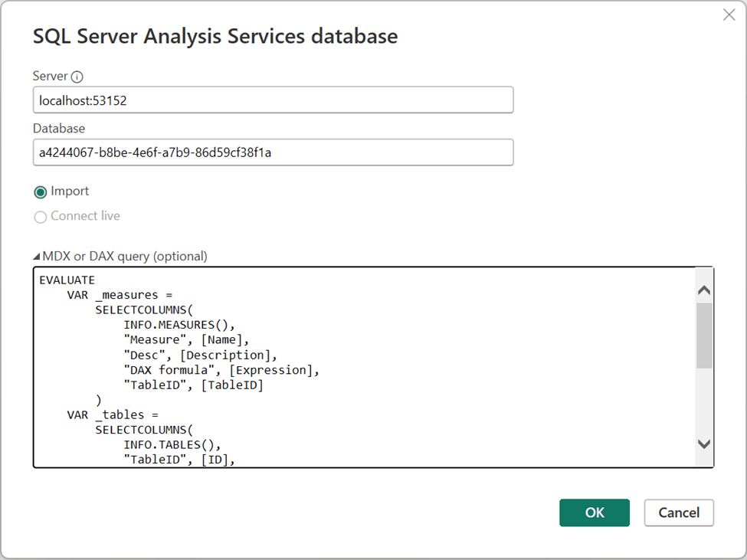Focus the Database field with the GUID
Image resolution: width=747 pixels, height=560 pixels.
click(x=273, y=152)
